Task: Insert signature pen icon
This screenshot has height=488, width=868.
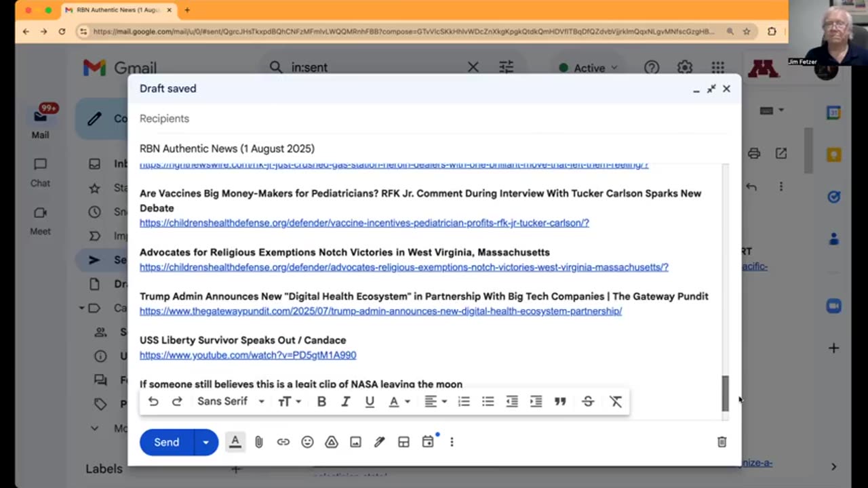Action: click(380, 442)
